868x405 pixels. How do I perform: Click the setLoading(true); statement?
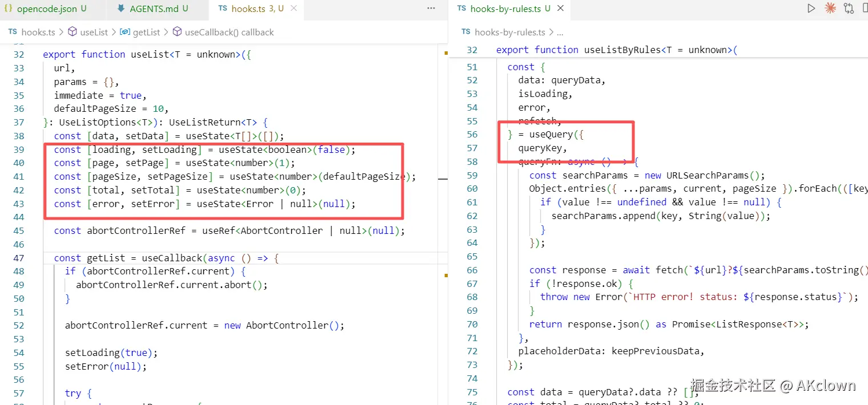111,353
